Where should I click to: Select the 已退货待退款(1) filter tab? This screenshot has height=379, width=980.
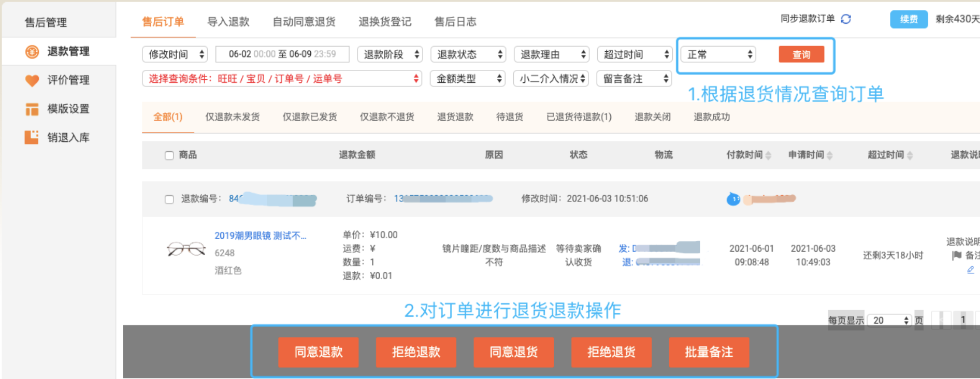tap(579, 117)
